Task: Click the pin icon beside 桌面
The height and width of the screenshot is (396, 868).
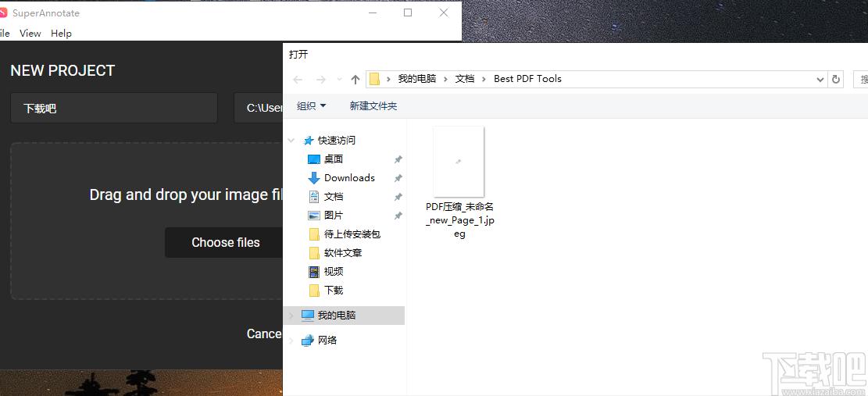Action: tap(398, 159)
